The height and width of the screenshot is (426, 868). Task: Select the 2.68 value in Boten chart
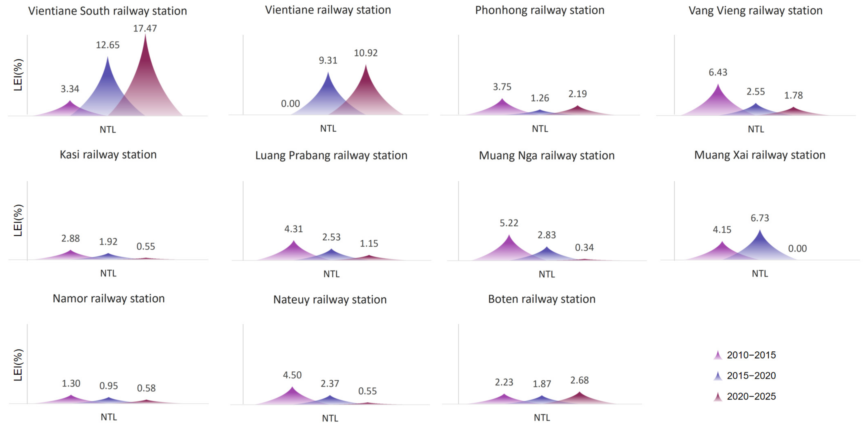(x=579, y=381)
